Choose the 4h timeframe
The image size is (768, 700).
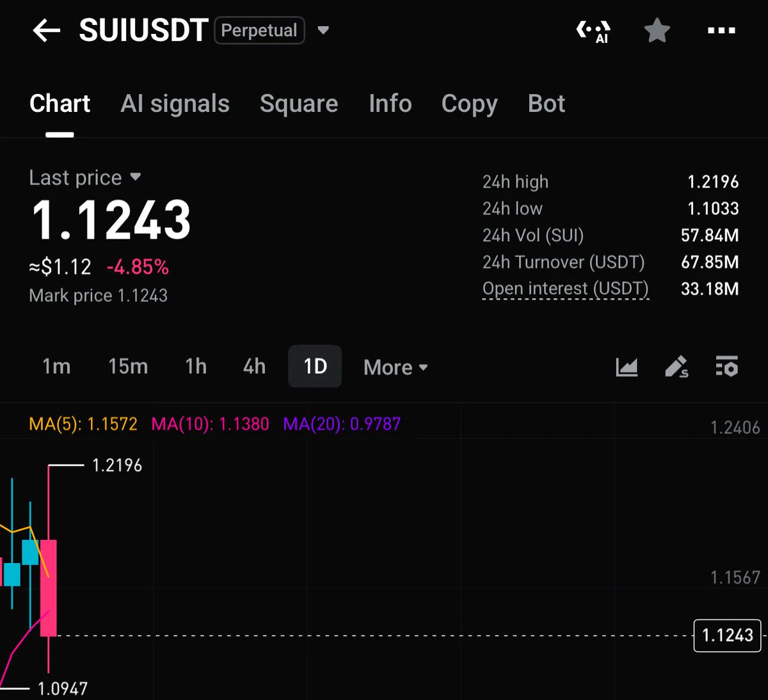(x=254, y=367)
